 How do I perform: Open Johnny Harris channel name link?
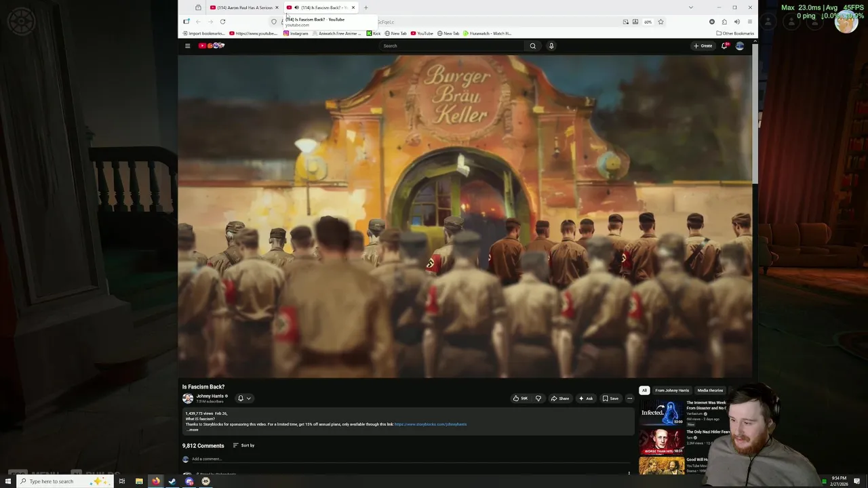point(210,396)
